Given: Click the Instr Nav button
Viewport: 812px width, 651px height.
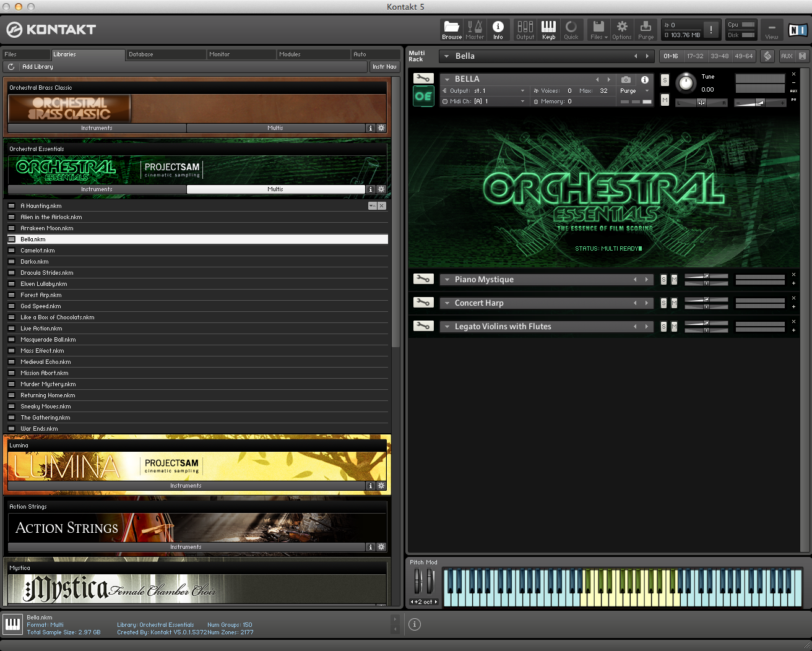Looking at the screenshot, I should [x=384, y=67].
